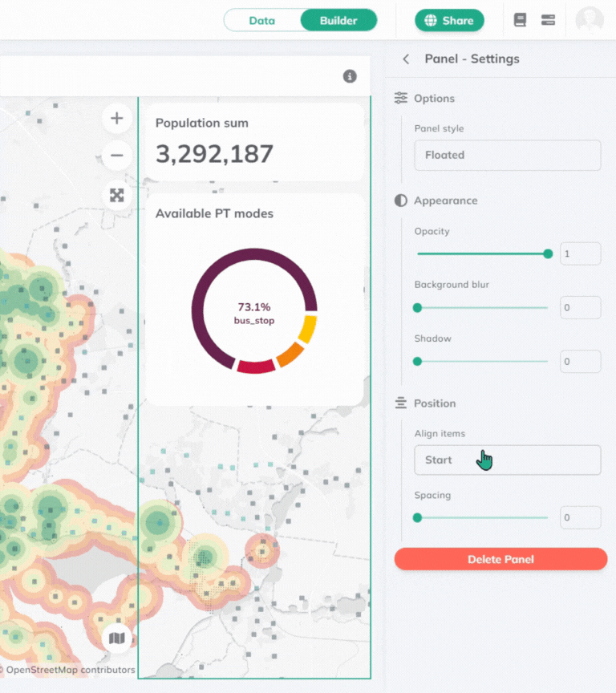
Task: Click the Spacing value input field
Action: pos(580,517)
